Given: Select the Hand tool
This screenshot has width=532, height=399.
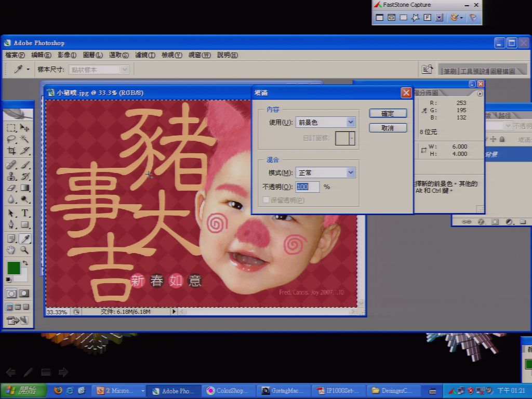Looking at the screenshot, I should [11, 250].
